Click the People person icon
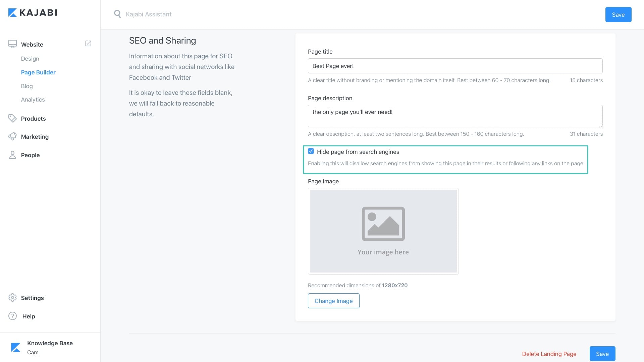644x362 pixels. point(12,155)
